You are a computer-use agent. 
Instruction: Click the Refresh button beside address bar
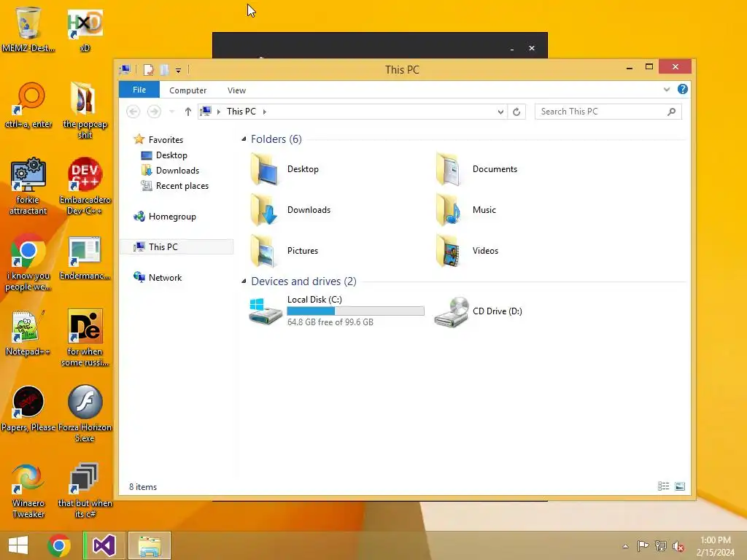516,112
